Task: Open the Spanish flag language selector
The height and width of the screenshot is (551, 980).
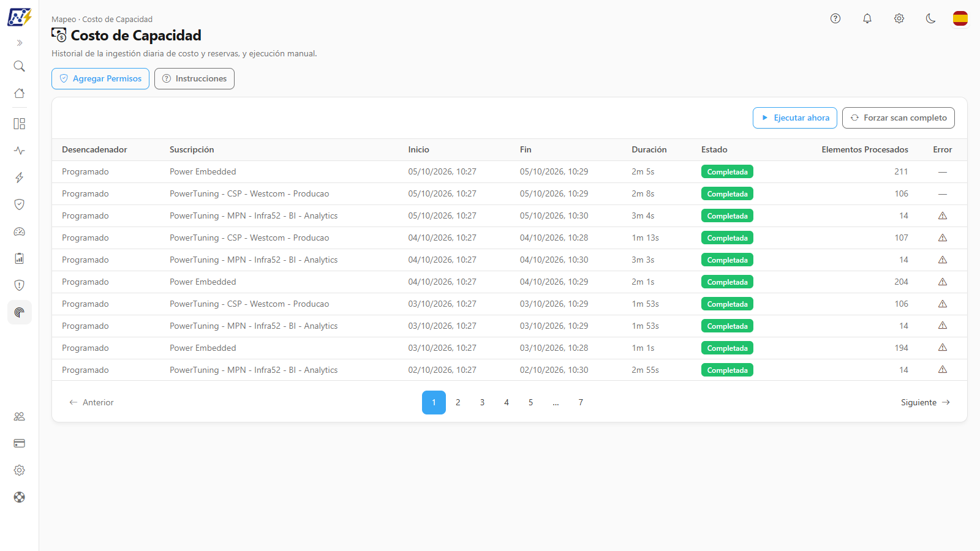Action: coord(960,18)
